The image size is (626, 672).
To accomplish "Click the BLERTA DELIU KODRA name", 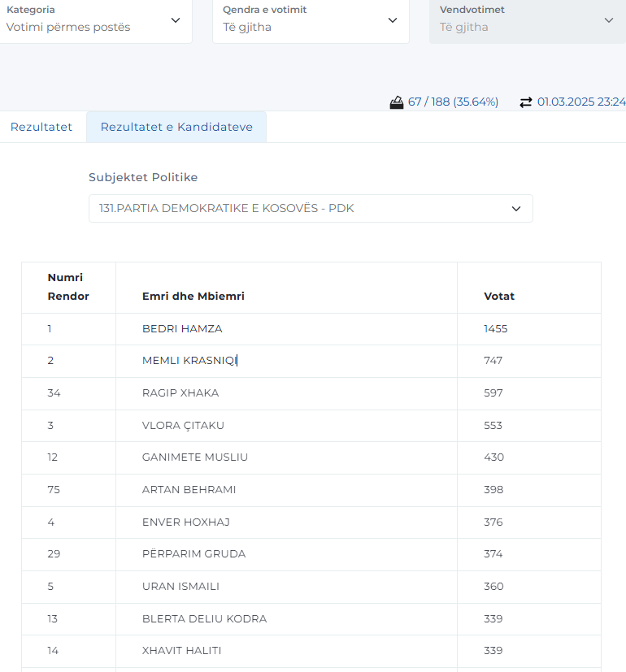I will [205, 619].
